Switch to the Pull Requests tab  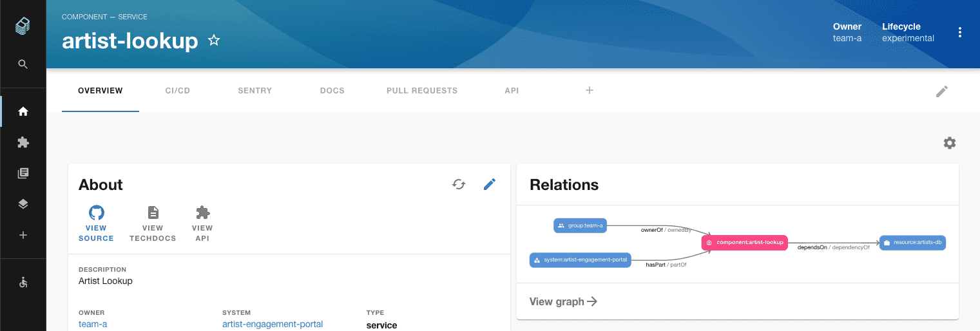point(422,91)
